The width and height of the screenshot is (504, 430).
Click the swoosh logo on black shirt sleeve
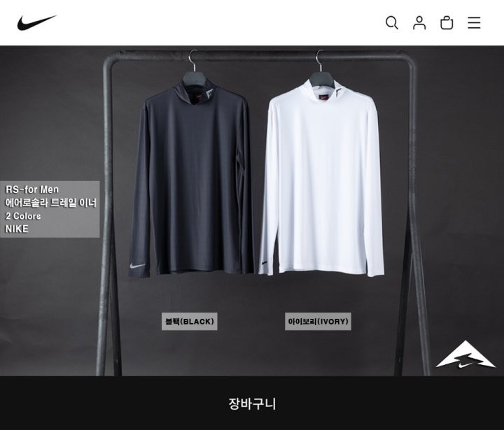137,266
